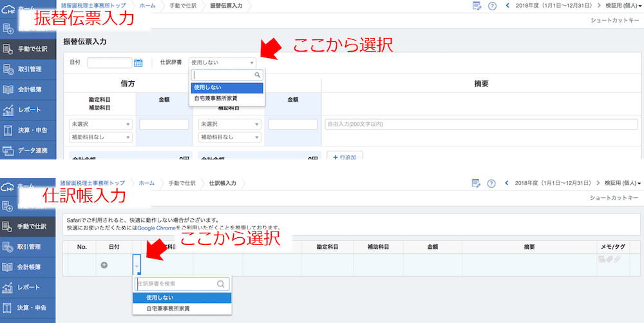The height and width of the screenshot is (323, 644).
Task: Click the 仕訳辞書を検索 search field
Action: point(182,284)
